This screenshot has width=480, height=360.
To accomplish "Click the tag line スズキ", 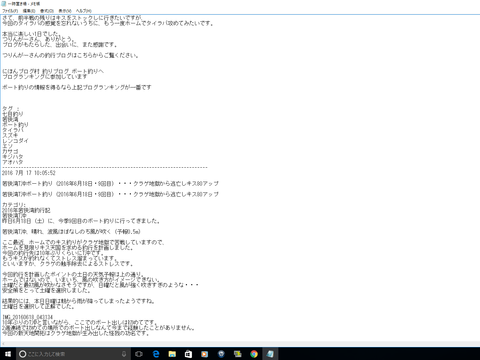I will click(x=10, y=135).
